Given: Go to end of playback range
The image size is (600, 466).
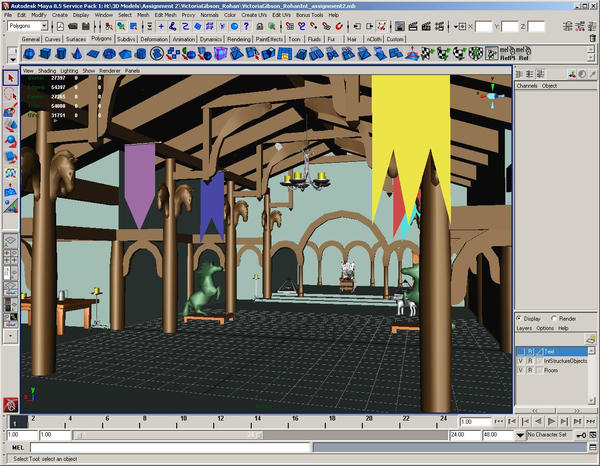Looking at the screenshot, I should click(x=591, y=422).
